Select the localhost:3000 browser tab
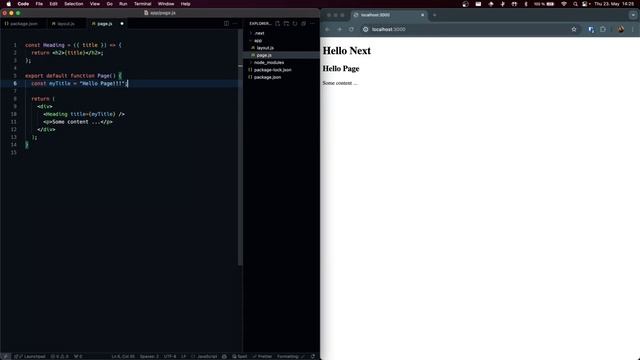The width and height of the screenshot is (640, 360). 389,15
